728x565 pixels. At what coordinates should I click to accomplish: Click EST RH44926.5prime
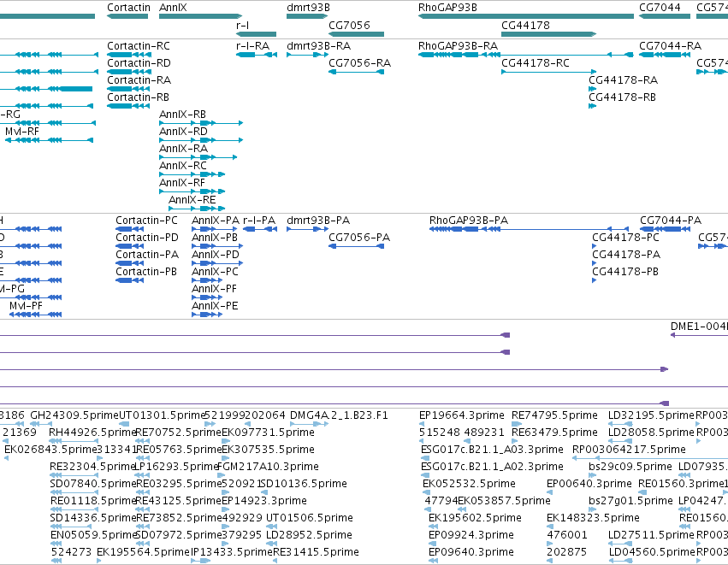[x=92, y=433]
